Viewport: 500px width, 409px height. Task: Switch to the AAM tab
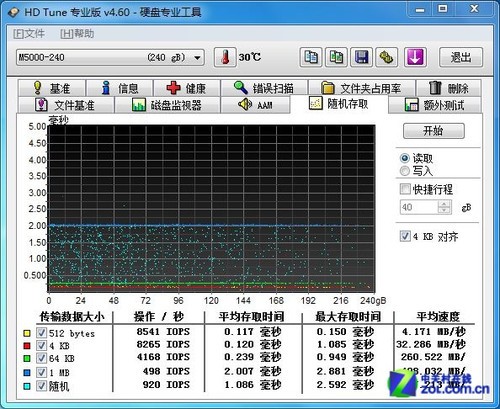[x=255, y=105]
